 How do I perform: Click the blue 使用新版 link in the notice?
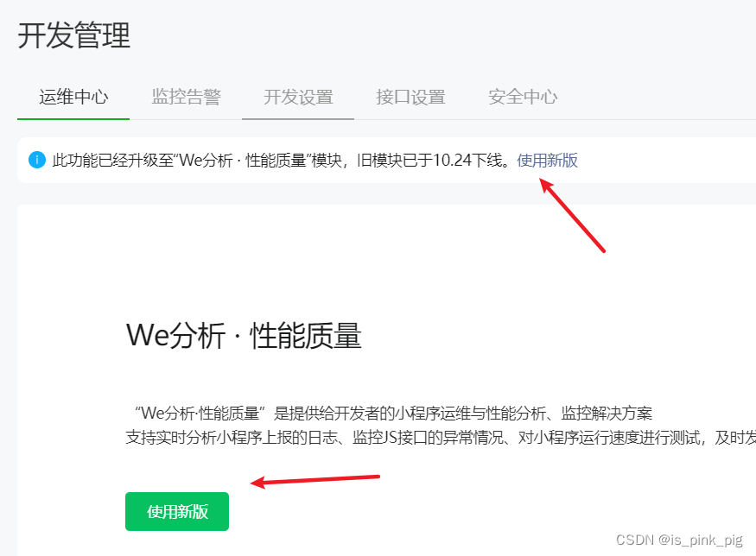point(547,160)
